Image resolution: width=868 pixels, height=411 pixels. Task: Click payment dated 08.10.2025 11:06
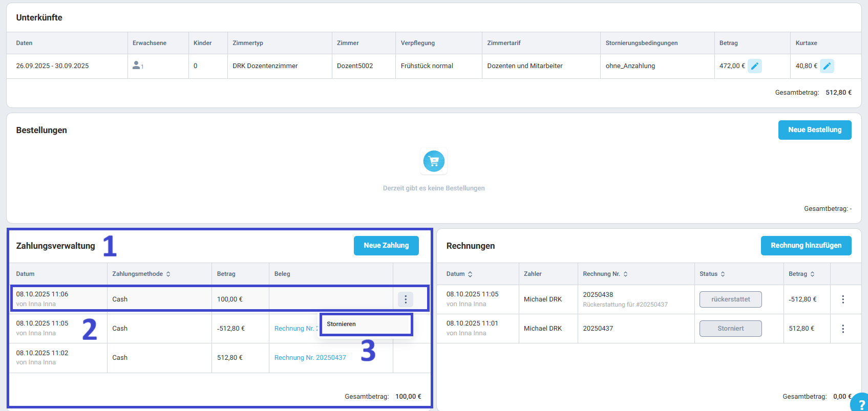coord(42,294)
